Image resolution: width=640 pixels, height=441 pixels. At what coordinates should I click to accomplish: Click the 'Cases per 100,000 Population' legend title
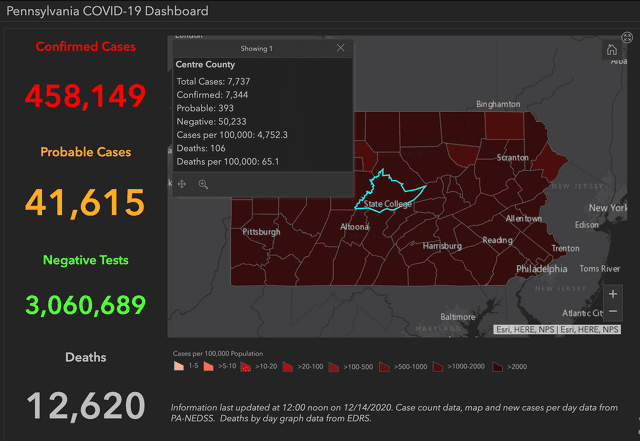pos(218,354)
